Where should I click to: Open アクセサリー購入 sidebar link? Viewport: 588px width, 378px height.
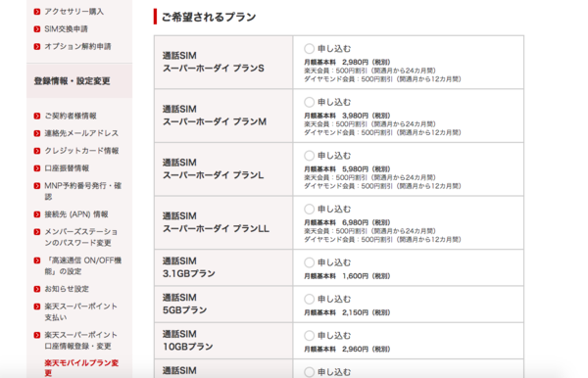[73, 12]
